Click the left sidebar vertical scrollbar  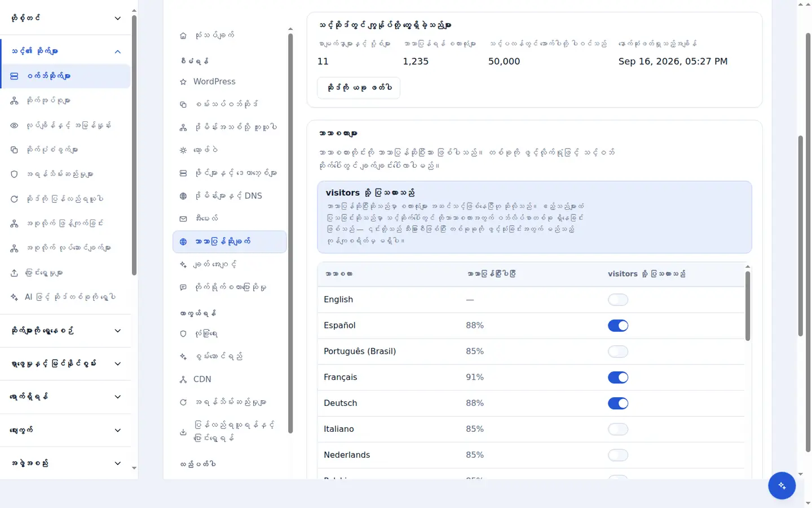pos(134,146)
